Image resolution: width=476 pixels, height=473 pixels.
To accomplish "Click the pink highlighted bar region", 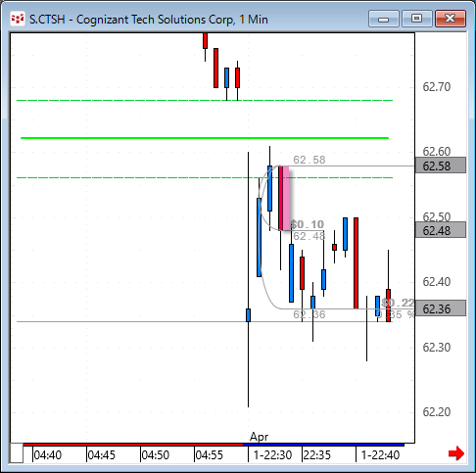I will click(x=286, y=198).
